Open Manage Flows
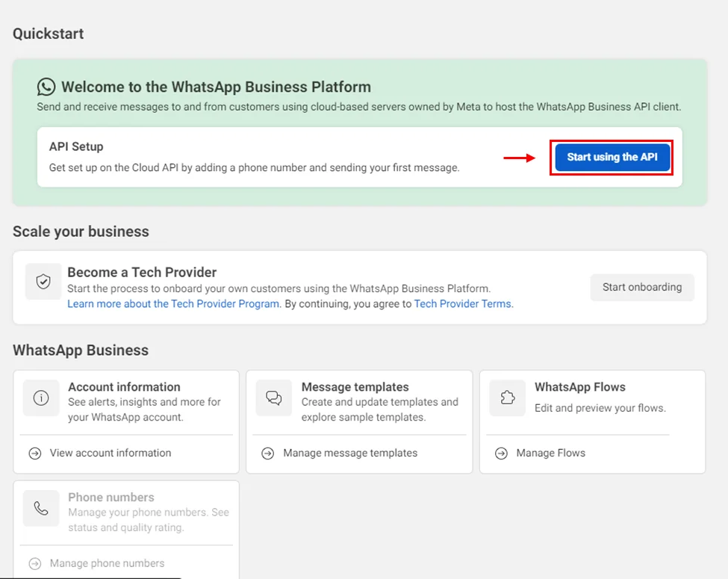 [551, 453]
